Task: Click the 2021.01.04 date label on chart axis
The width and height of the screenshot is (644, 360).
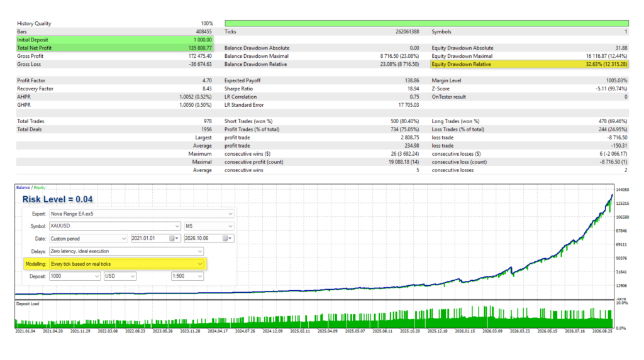Action: point(25,331)
